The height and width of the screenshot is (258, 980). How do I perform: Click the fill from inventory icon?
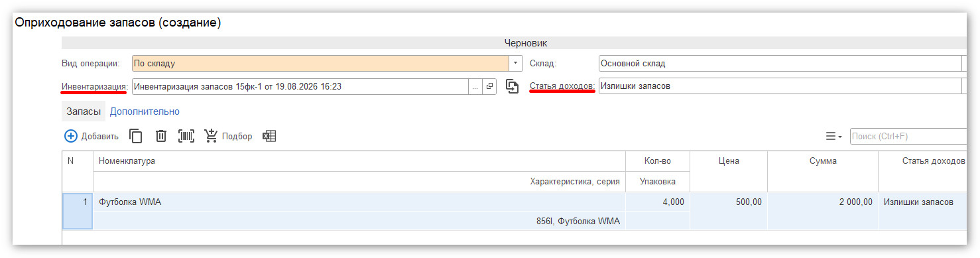click(x=512, y=86)
